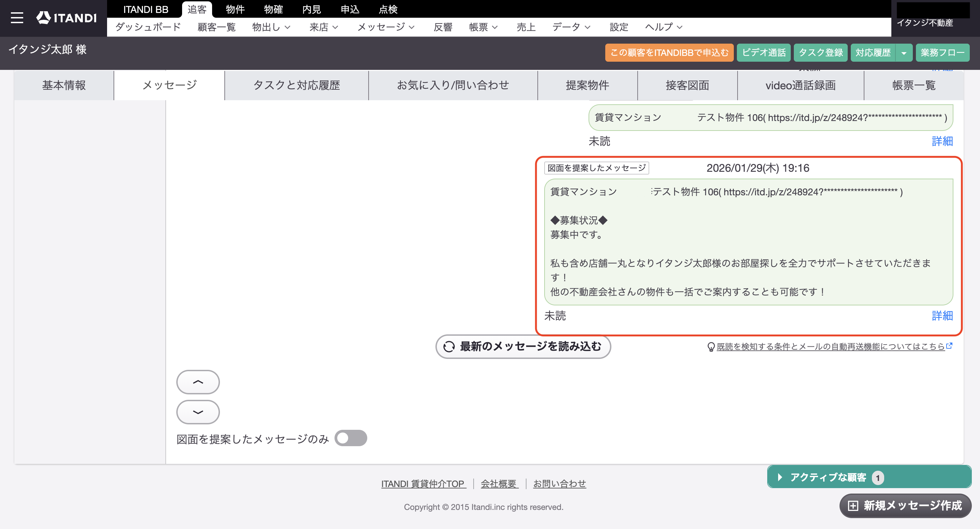The height and width of the screenshot is (529, 980).
Task: Expand the ヘルプ dropdown menu
Action: (664, 27)
